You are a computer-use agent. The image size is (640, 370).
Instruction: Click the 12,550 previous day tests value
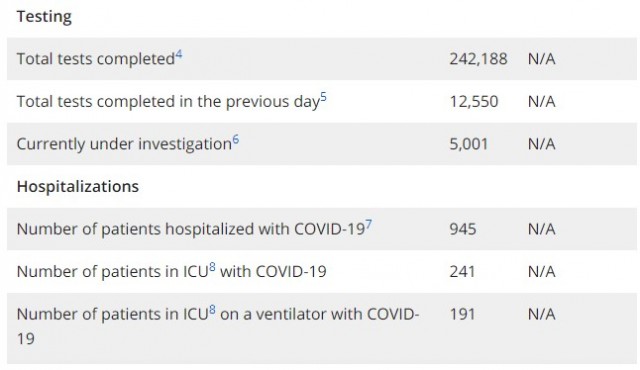click(x=474, y=102)
